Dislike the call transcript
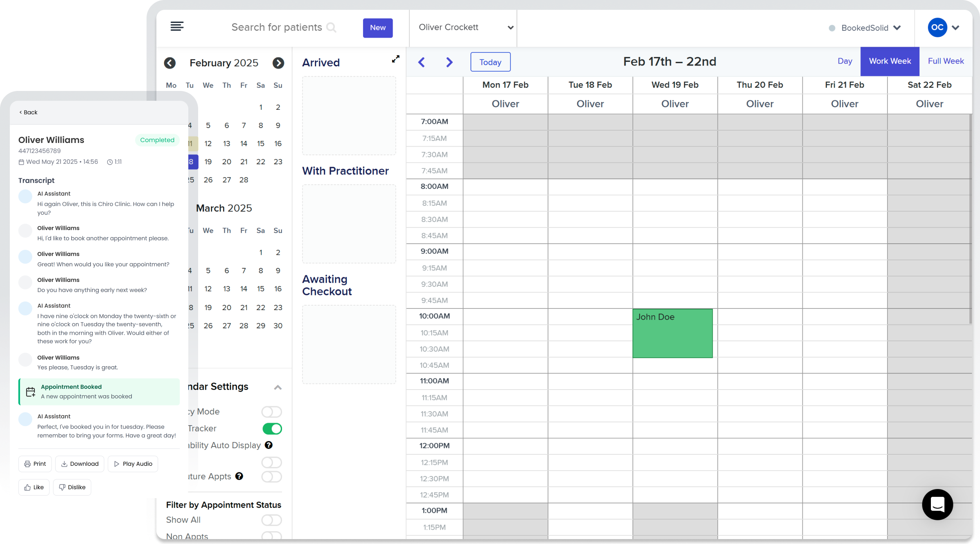This screenshot has width=980, height=544. click(x=72, y=487)
